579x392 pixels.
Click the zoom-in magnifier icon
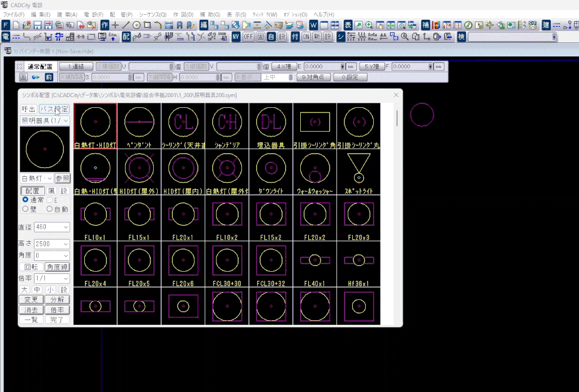pyautogui.click(x=369, y=25)
